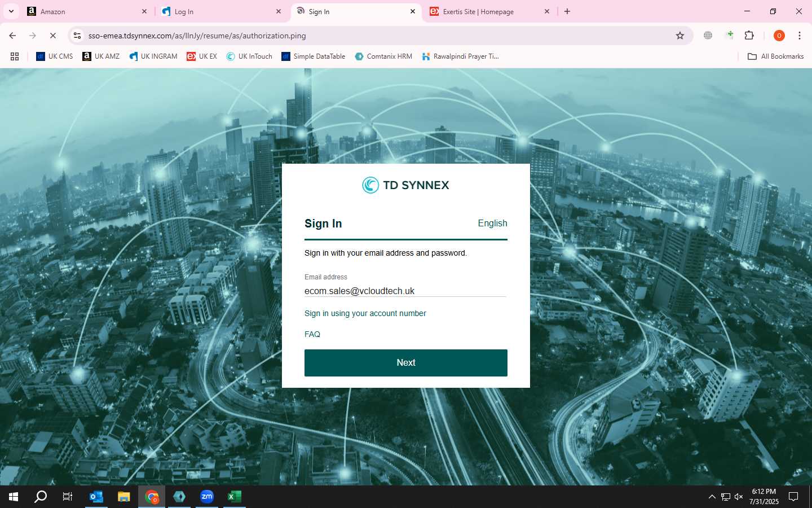Go forward to the next page
The height and width of the screenshot is (508, 812).
33,36
